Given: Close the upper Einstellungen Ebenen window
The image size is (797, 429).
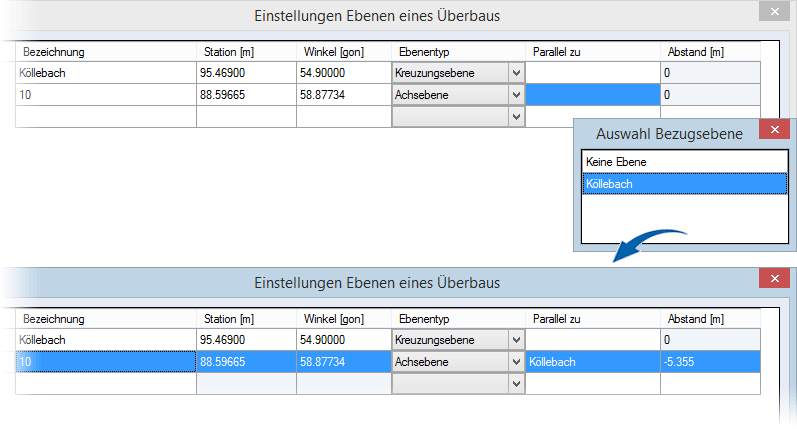Looking at the screenshot, I should tap(775, 11).
